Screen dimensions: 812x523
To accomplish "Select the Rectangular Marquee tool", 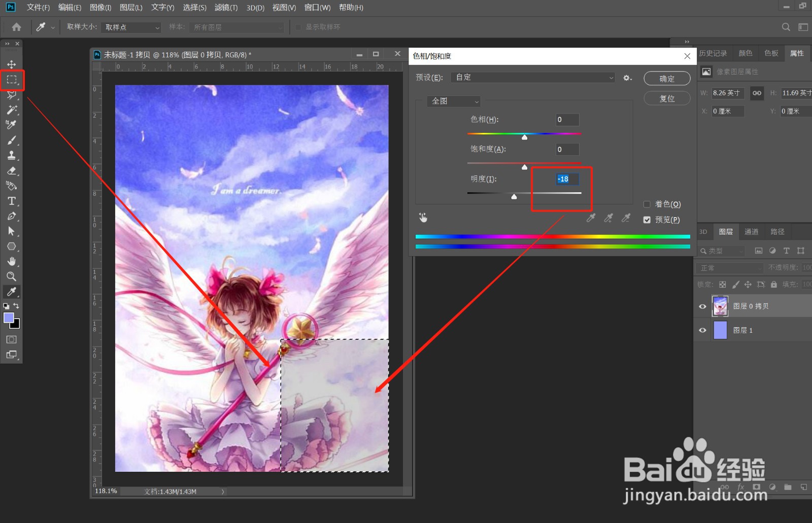I will click(11, 80).
